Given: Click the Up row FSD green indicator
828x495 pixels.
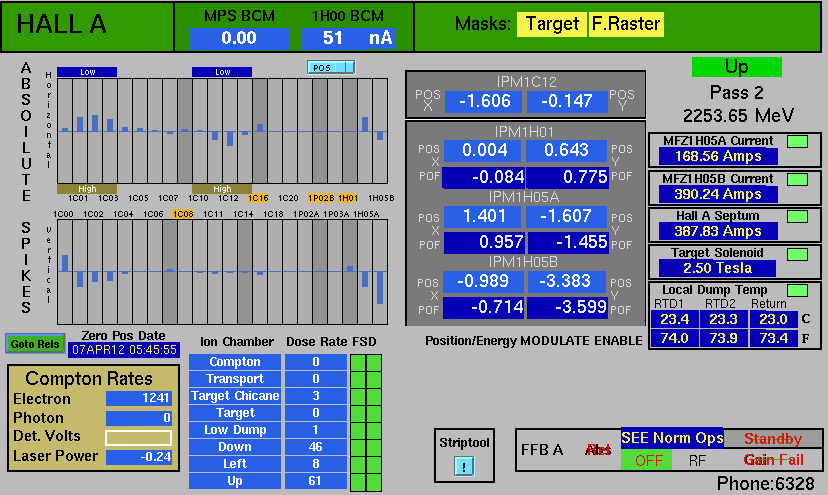Looking at the screenshot, I should pos(366,481).
